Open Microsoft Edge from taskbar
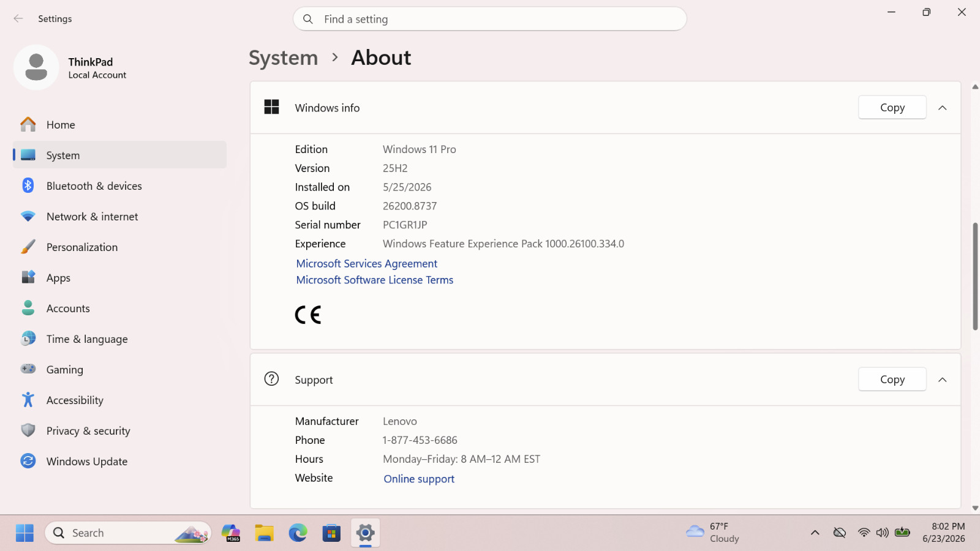This screenshot has height=551, width=980. 298,533
